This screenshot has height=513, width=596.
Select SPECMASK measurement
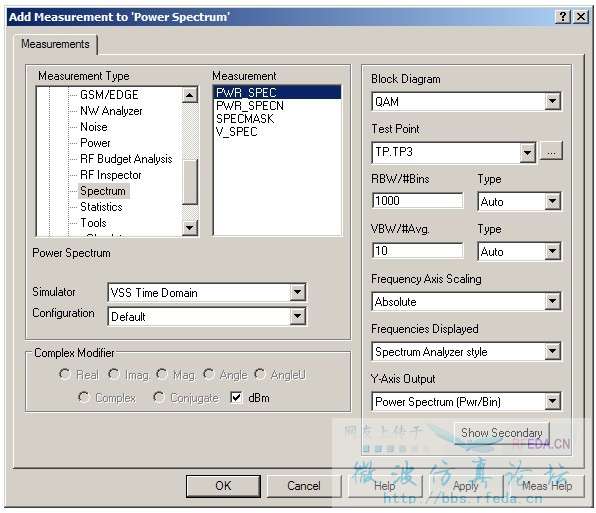pos(245,119)
